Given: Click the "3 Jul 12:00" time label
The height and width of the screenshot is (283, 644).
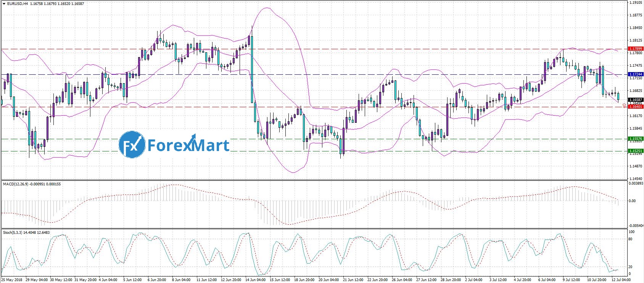Looking at the screenshot, I should 498,280.
